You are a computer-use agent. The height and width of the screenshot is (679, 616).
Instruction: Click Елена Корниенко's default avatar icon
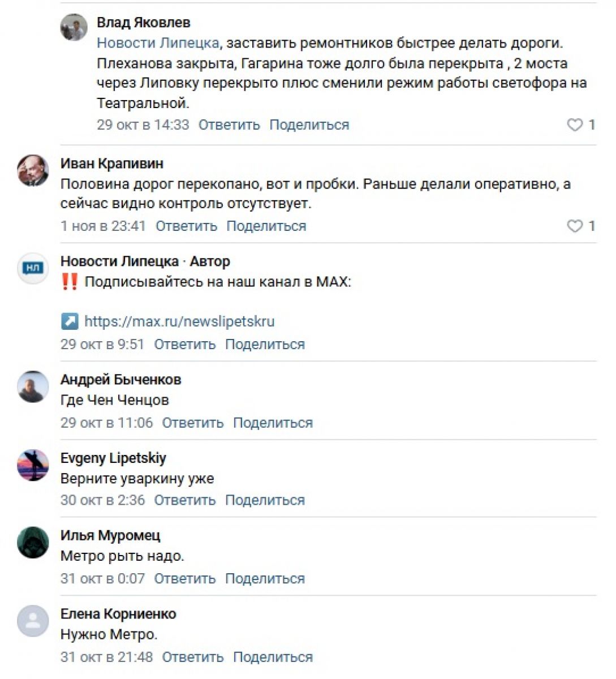[x=33, y=621]
